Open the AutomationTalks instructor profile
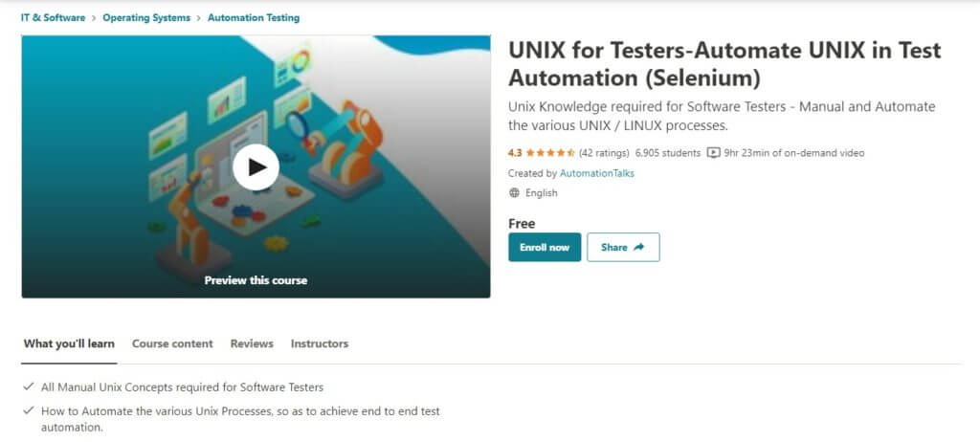Image resolution: width=980 pixels, height=442 pixels. (x=597, y=173)
